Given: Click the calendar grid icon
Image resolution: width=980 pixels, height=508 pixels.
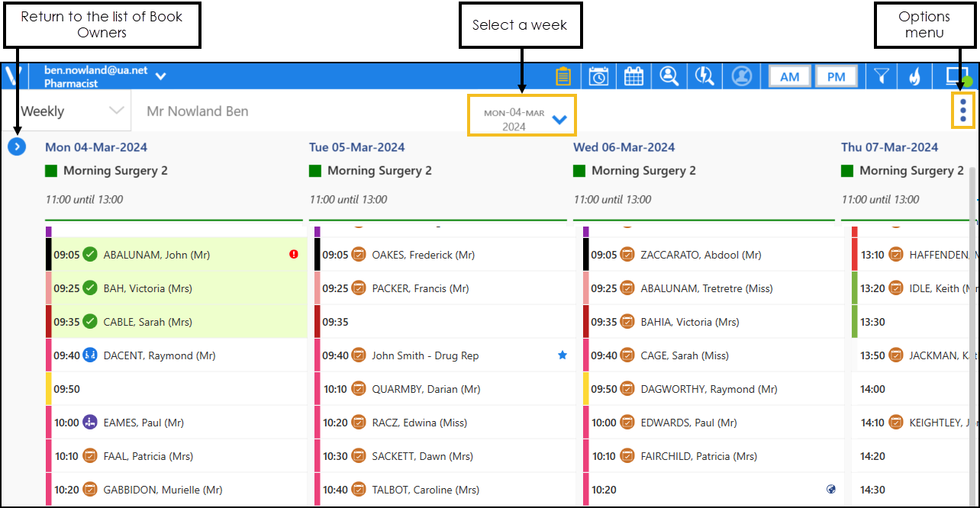Looking at the screenshot, I should pyautogui.click(x=634, y=76).
